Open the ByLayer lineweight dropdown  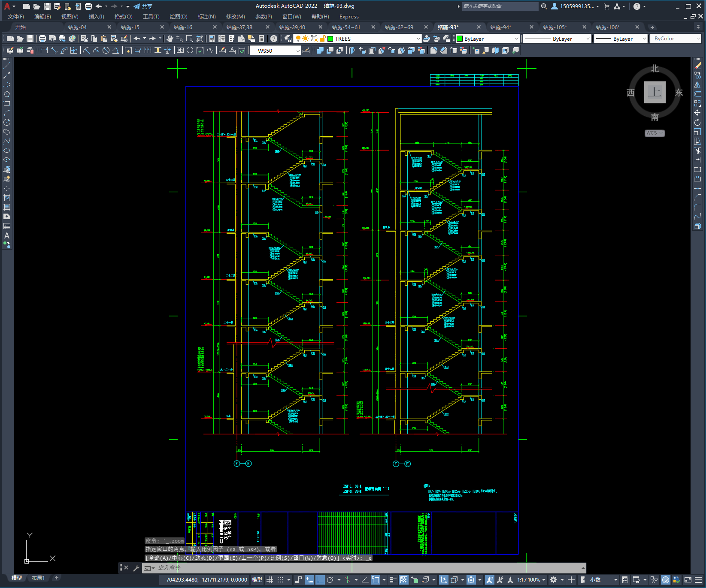[x=644, y=39]
